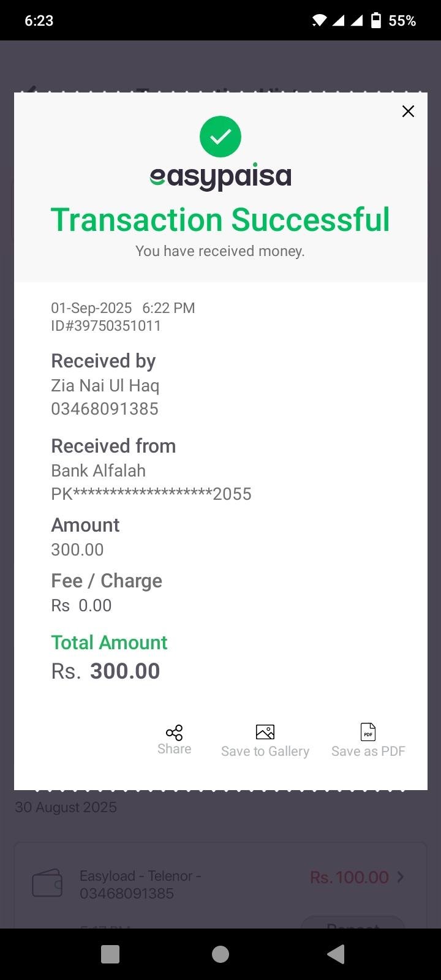This screenshot has height=980, width=441.
Task: Tap the battery icon in status bar
Action: (x=376, y=21)
